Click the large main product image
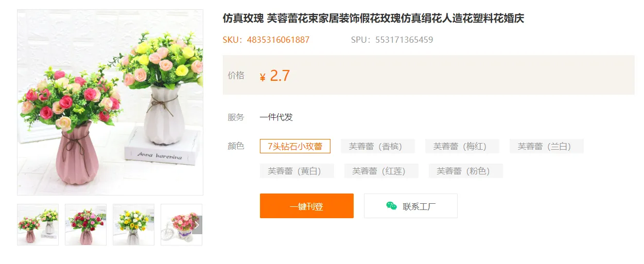Image resolution: width=644 pixels, height=264 pixels. tap(110, 102)
